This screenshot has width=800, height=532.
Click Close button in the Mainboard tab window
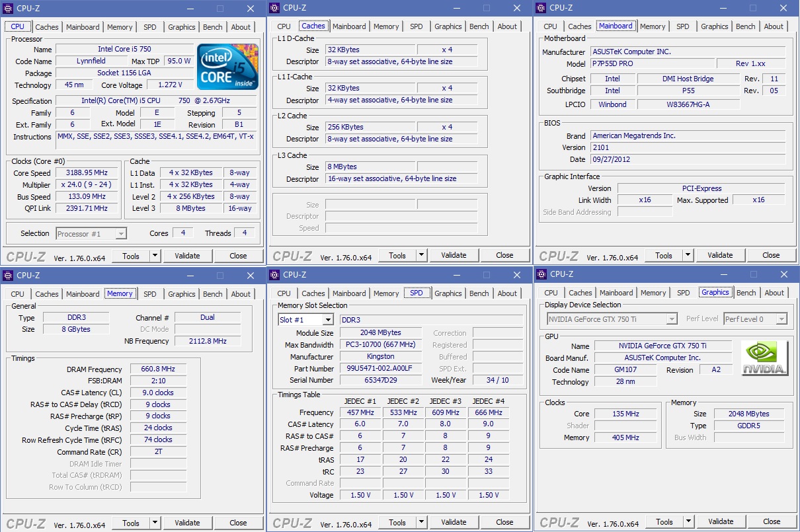pos(771,255)
